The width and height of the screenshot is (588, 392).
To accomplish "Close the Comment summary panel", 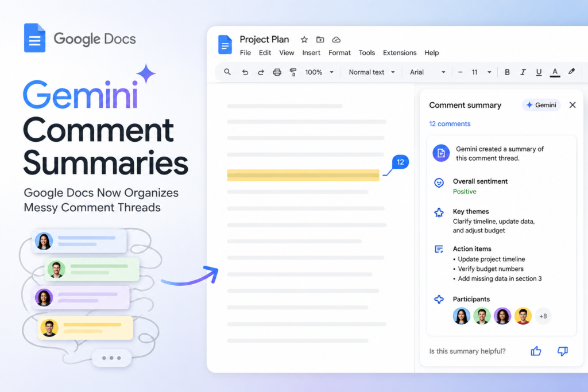I will tap(572, 105).
